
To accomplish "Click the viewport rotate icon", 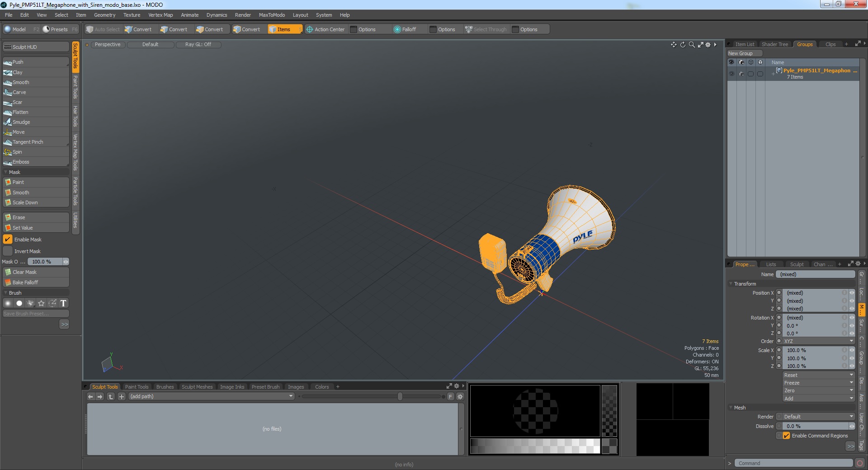I will [x=683, y=44].
